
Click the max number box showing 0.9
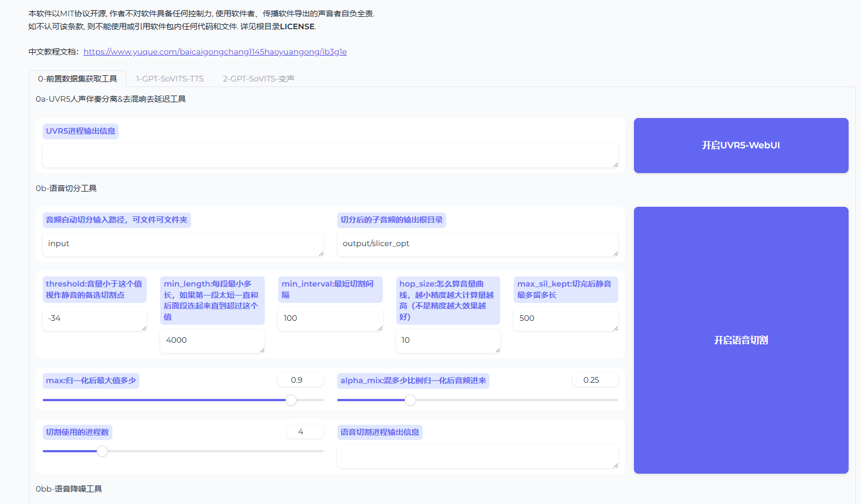coord(301,380)
